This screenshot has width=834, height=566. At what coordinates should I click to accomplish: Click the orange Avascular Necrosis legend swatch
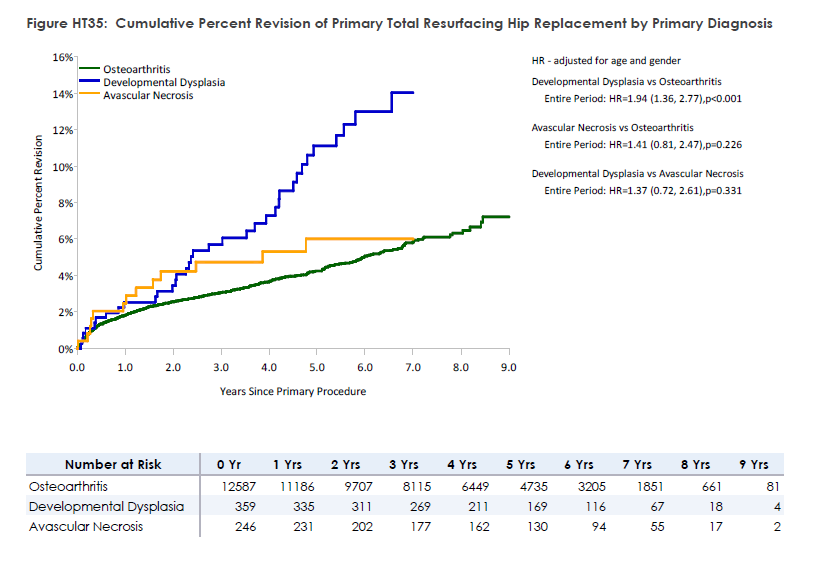click(x=90, y=95)
